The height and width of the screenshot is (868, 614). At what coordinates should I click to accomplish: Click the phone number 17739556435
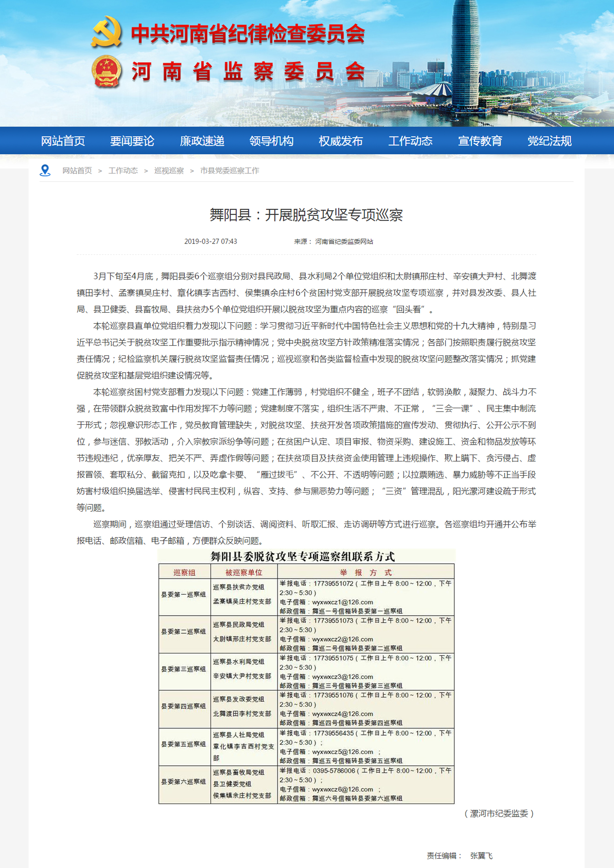(333, 733)
